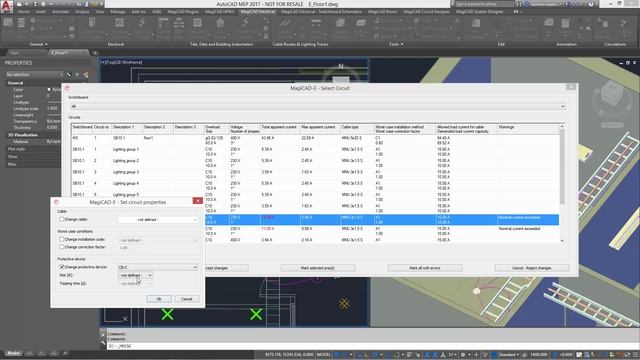The height and width of the screenshot is (360, 640).
Task: Open the Switchboard 'All' dropdown
Action: coord(317,107)
